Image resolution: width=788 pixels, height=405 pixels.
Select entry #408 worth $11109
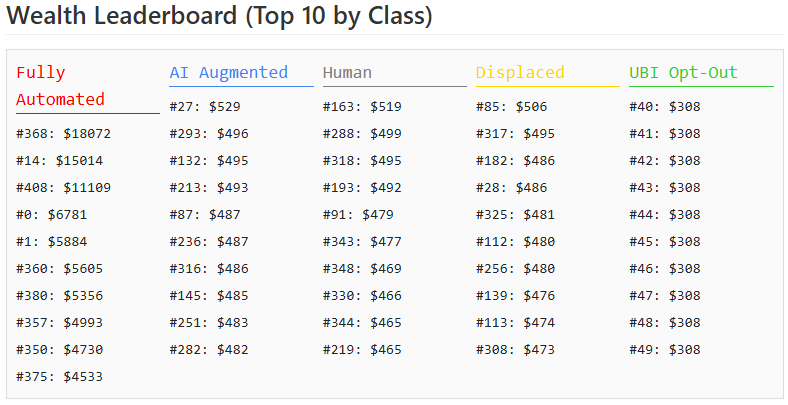63,188
